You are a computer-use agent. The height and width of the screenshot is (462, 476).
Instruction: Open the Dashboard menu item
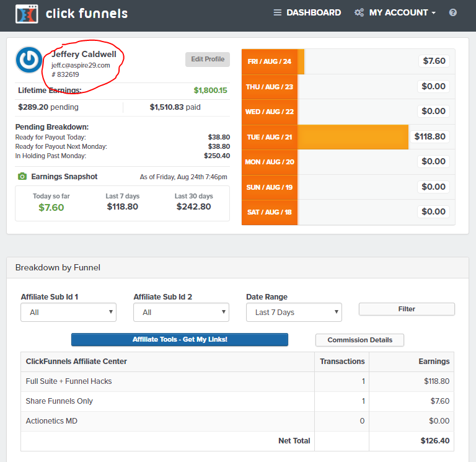(x=313, y=12)
